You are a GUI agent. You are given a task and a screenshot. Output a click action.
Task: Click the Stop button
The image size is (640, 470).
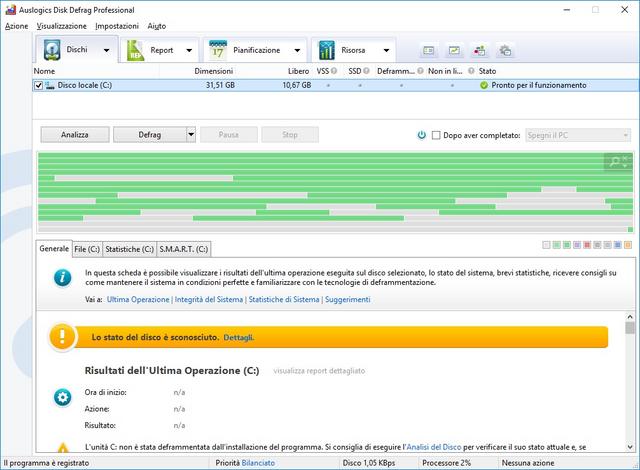[290, 135]
